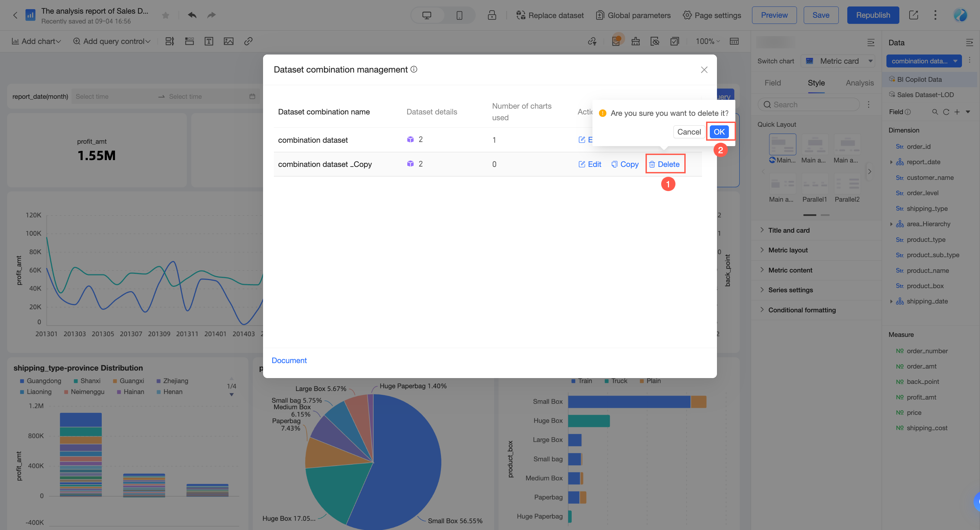This screenshot has height=530, width=980.
Task: Switch to the Analysis tab
Action: [x=860, y=83]
